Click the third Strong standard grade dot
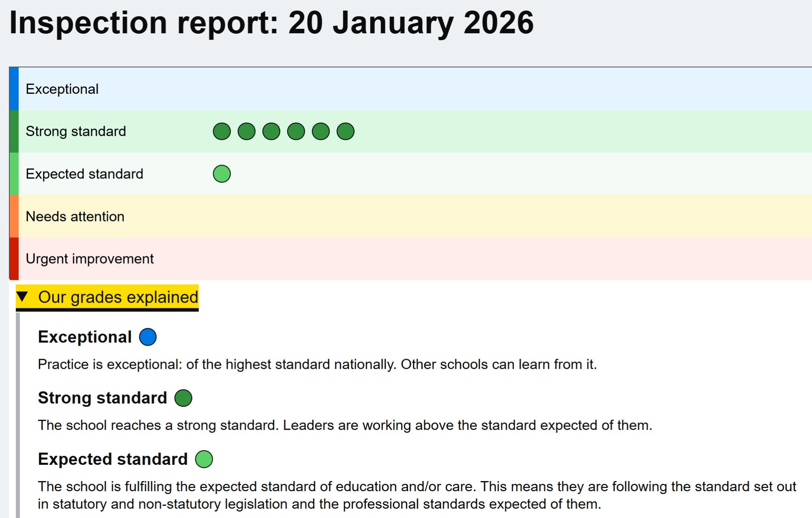Screen dimensions: 812x518 point(271,132)
